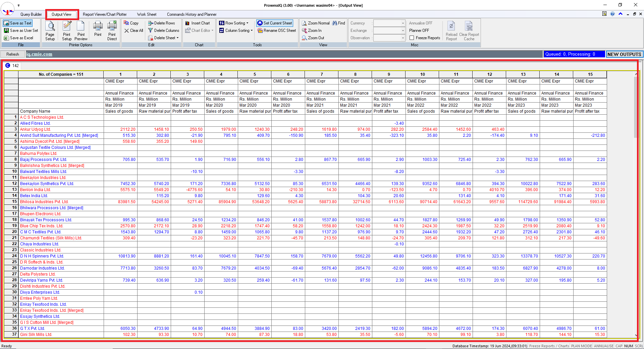Select G T X Pvt. Ltd. row name

[x=33, y=329]
